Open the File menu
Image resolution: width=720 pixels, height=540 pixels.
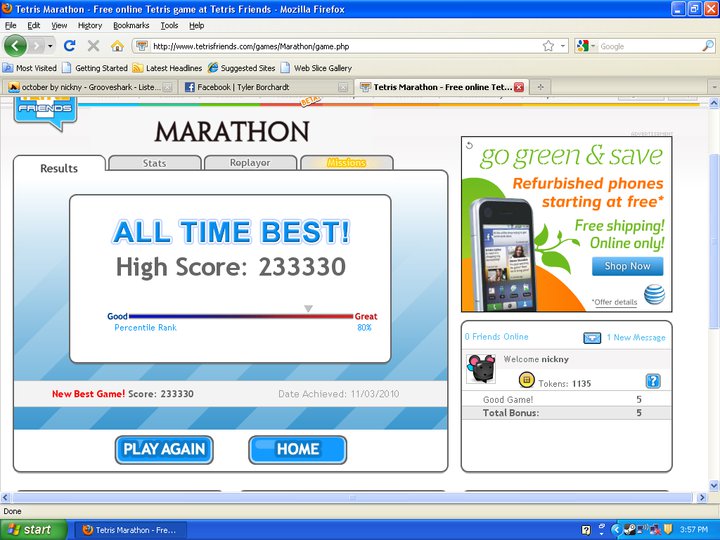(11, 26)
